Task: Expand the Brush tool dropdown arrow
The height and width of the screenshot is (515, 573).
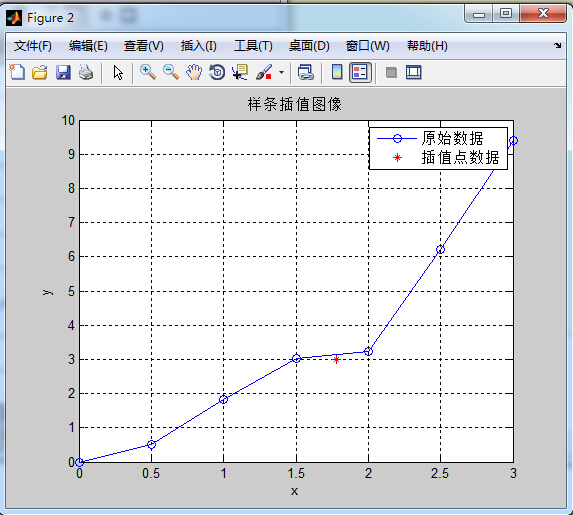Action: coord(281,72)
